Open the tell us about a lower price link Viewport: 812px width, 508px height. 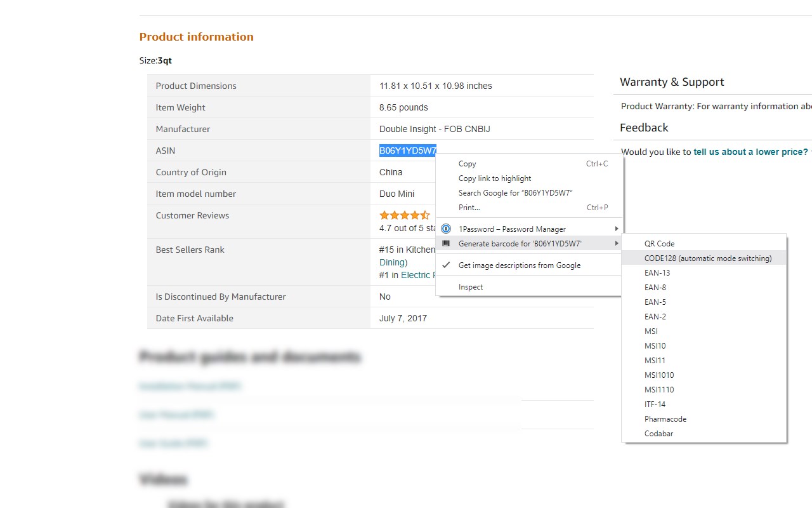point(750,152)
